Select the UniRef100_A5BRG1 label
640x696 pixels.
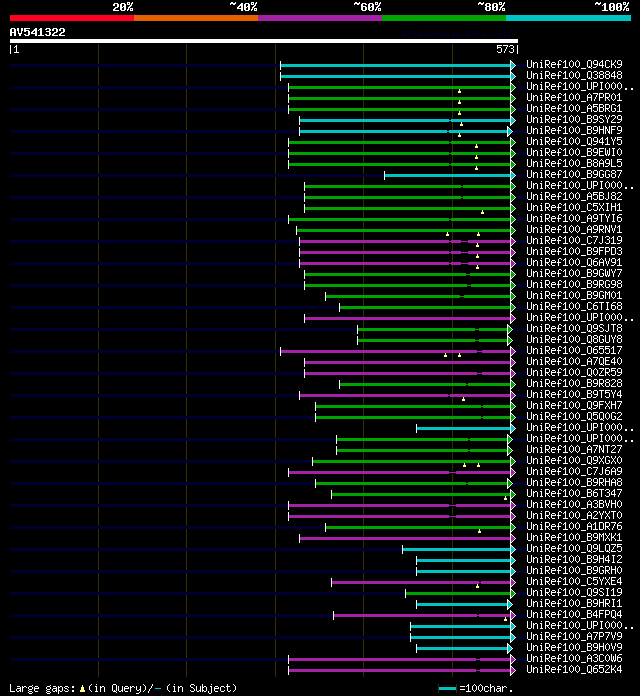574,108
